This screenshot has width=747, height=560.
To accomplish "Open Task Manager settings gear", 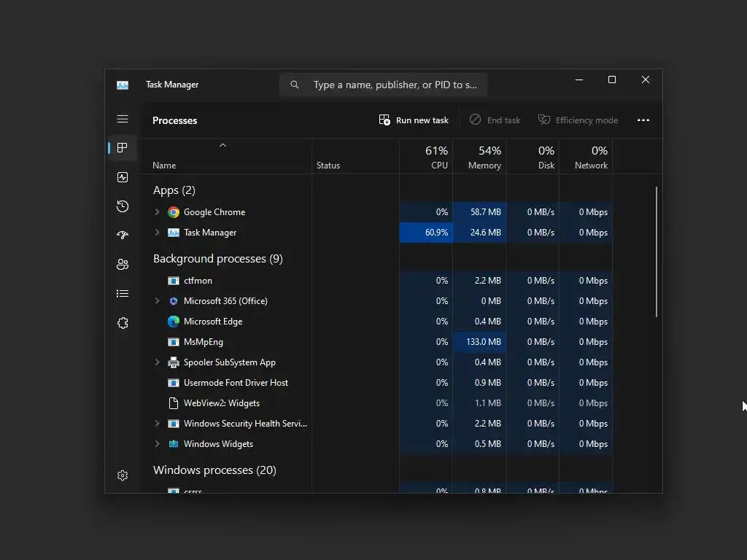I will [123, 475].
